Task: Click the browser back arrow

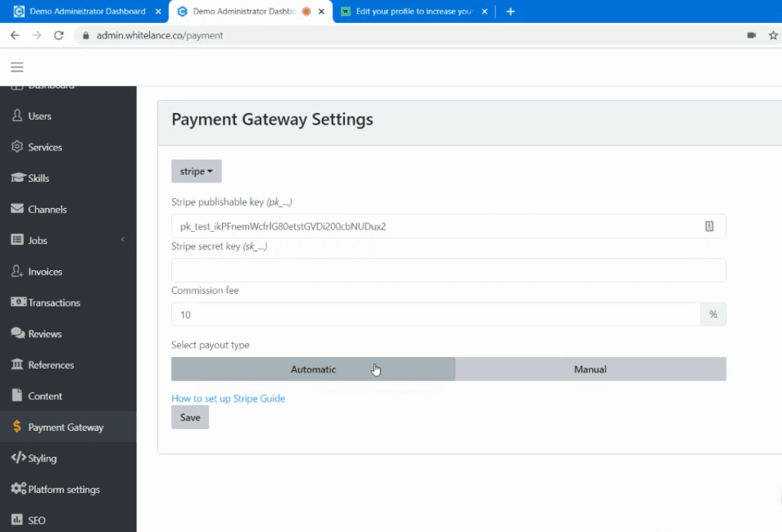Action: pyautogui.click(x=15, y=35)
